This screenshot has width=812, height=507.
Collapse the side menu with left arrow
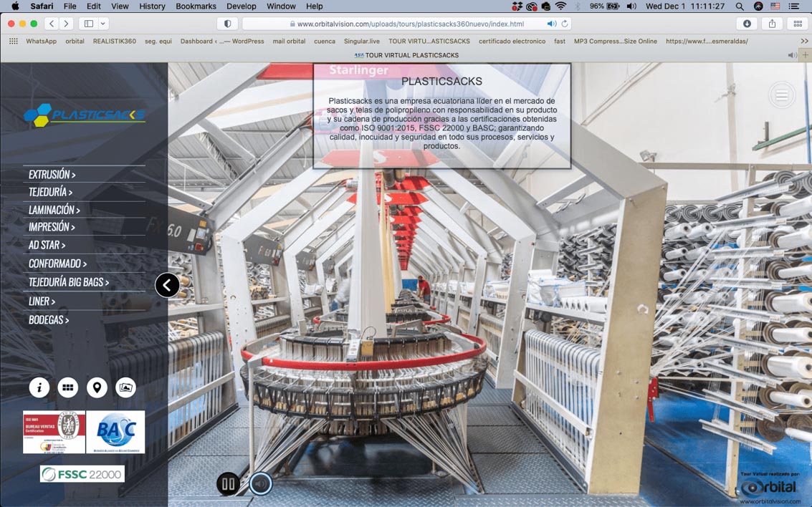pyautogui.click(x=167, y=285)
